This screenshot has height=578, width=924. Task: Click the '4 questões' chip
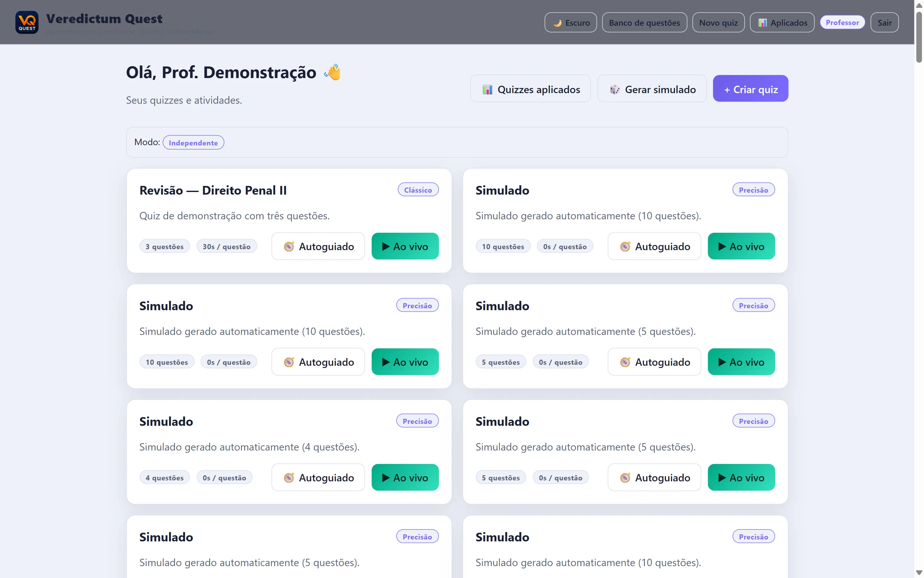[165, 478]
